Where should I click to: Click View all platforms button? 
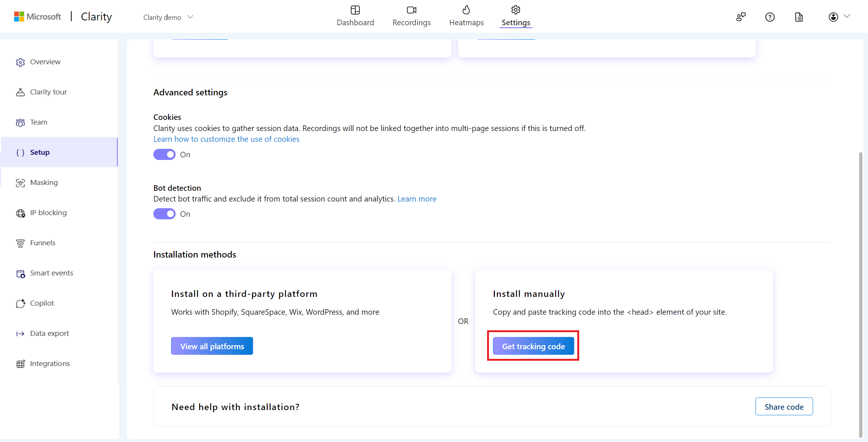[212, 346]
